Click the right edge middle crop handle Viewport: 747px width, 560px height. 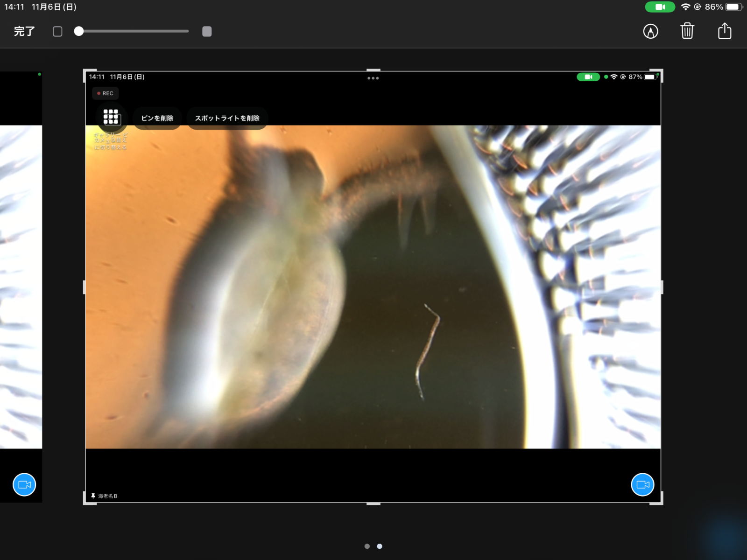(x=662, y=287)
